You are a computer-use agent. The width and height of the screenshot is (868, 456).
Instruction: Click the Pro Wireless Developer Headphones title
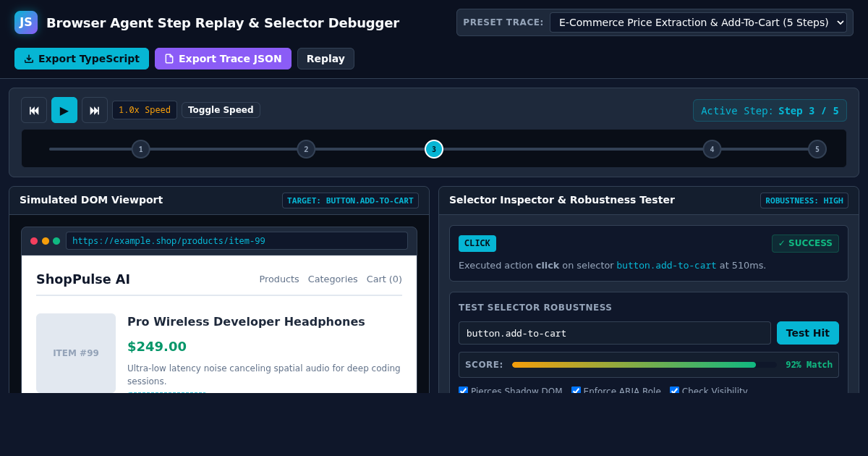(x=246, y=321)
